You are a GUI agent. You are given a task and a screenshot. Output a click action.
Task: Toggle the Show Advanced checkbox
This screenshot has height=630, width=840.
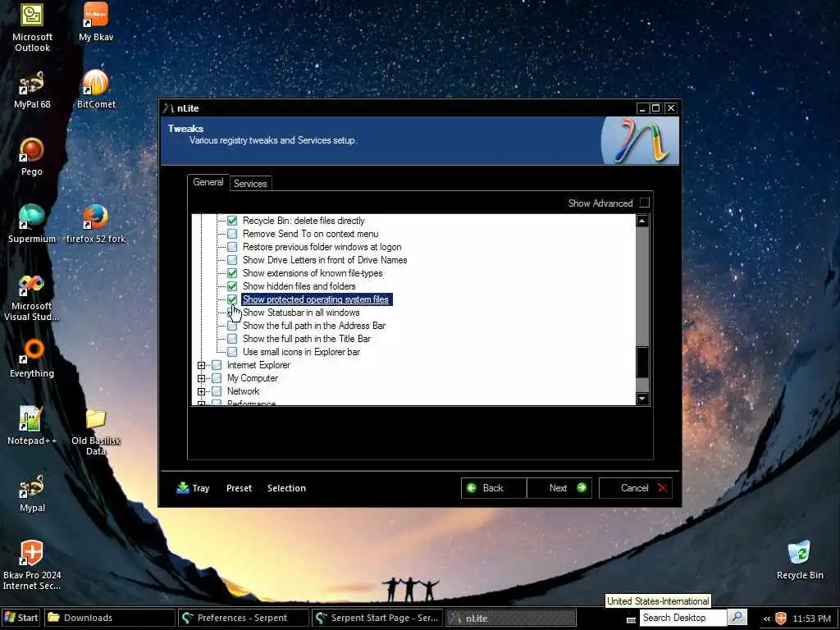pyautogui.click(x=645, y=203)
